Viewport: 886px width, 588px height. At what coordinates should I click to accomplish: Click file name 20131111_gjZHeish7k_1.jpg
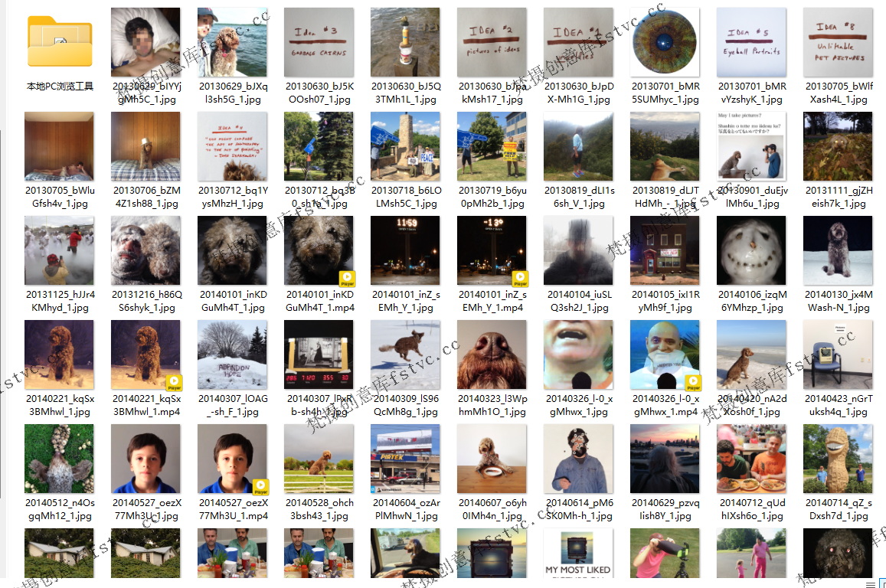[x=839, y=197]
